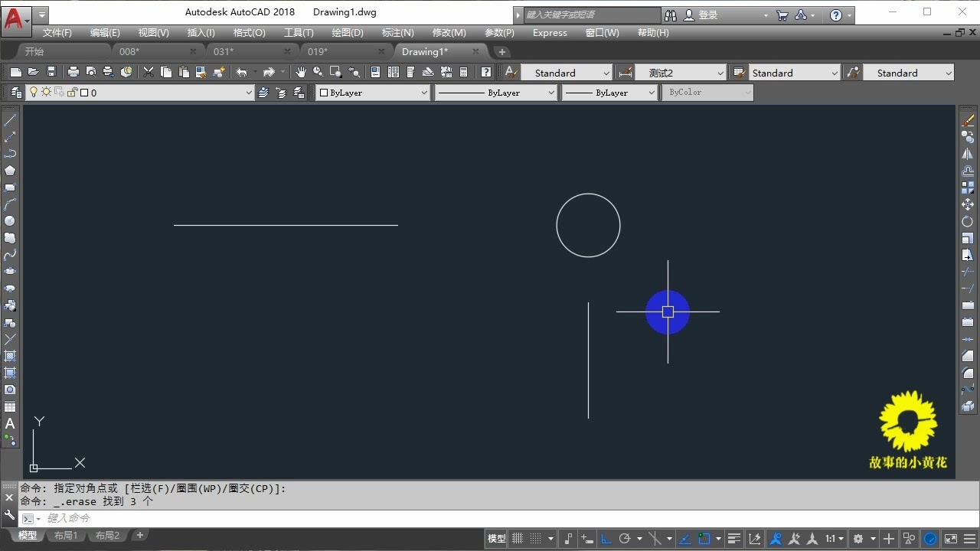Click the keyword search box in title bar
The image size is (980, 551).
pyautogui.click(x=592, y=15)
